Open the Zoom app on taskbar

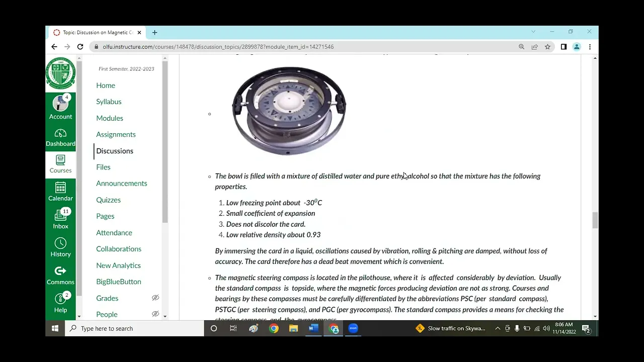click(x=353, y=328)
